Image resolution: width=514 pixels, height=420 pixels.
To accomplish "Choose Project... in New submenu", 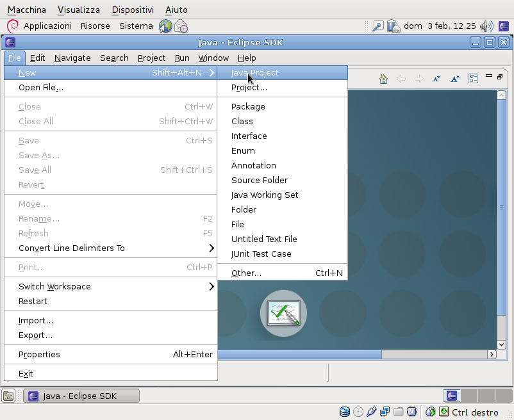I will (282, 88).
